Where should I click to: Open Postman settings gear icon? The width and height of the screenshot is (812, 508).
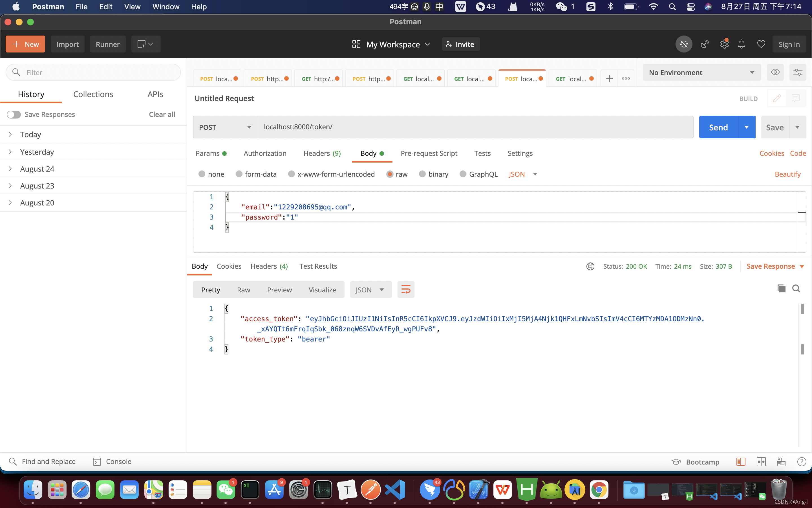tap(724, 44)
